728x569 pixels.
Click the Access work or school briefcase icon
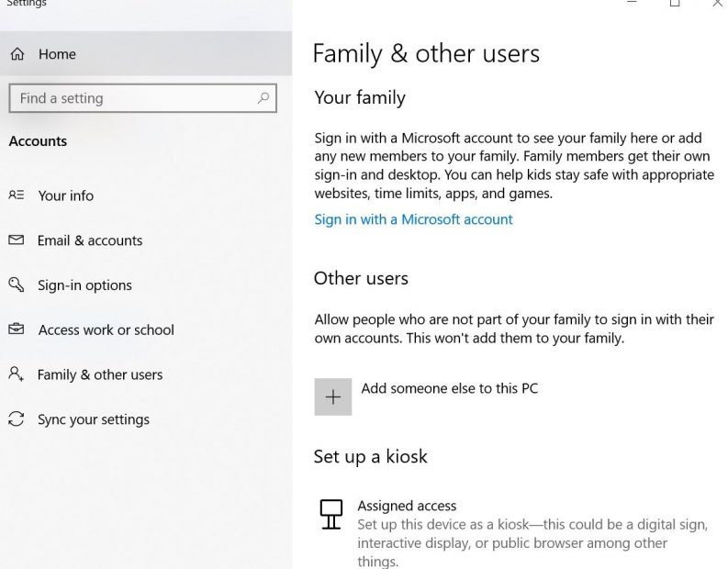17,329
